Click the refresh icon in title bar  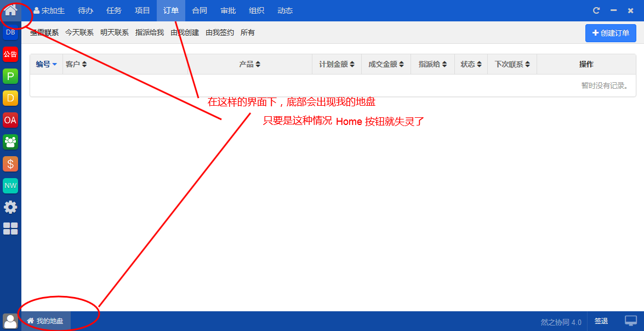coord(596,10)
